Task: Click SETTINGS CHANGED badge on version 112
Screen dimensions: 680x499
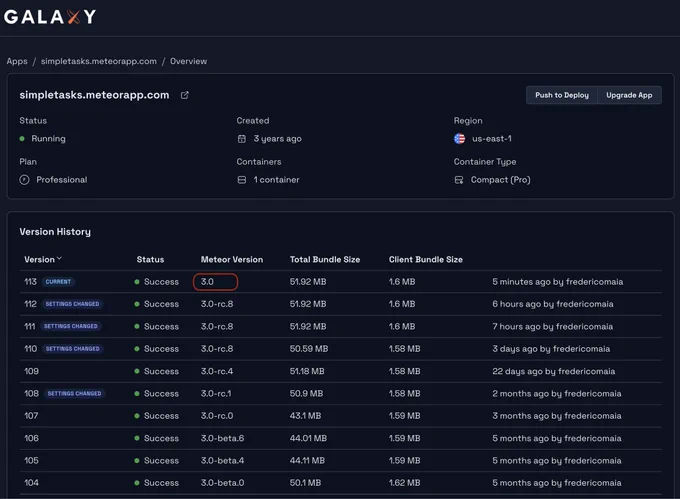Action: 72,304
